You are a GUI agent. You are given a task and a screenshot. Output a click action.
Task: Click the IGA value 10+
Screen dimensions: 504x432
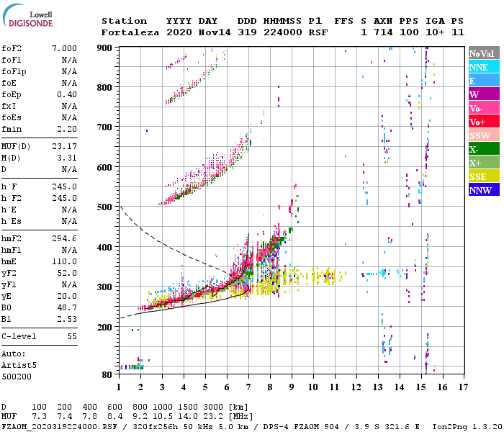tap(435, 32)
